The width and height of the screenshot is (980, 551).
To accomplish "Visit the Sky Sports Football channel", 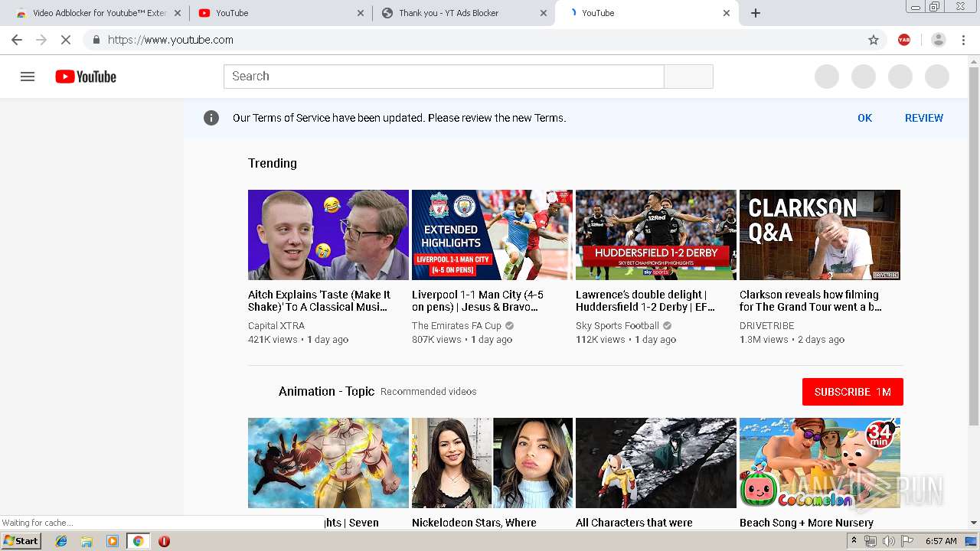I will (x=617, y=325).
